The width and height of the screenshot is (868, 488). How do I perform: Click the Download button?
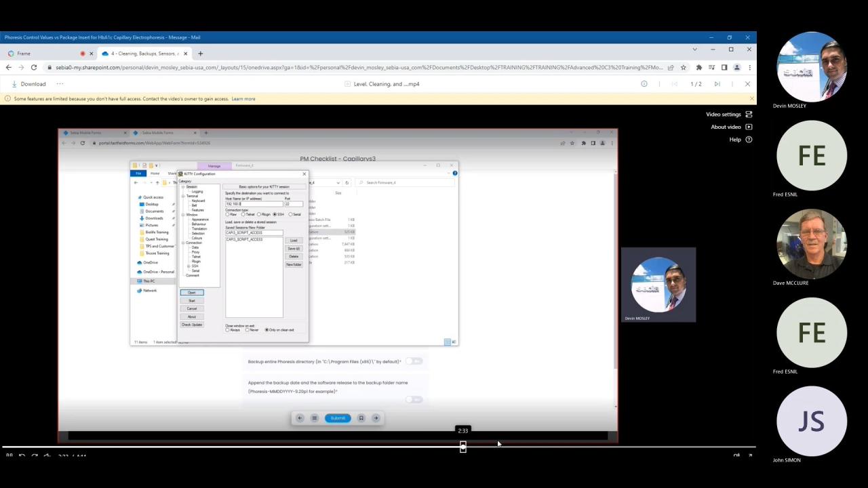[28, 84]
